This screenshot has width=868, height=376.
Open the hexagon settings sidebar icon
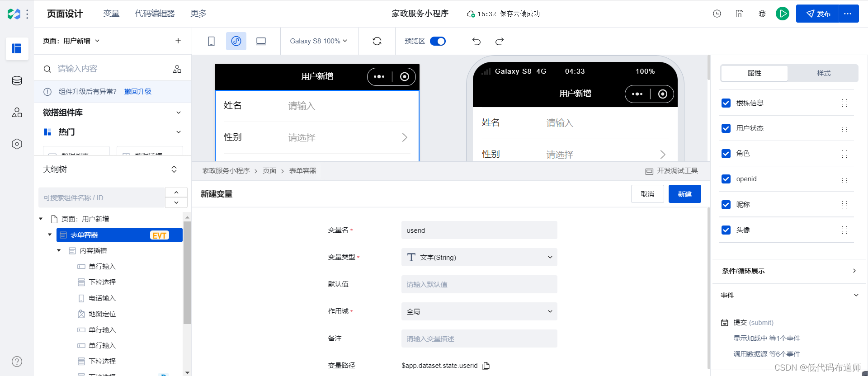[x=17, y=144]
